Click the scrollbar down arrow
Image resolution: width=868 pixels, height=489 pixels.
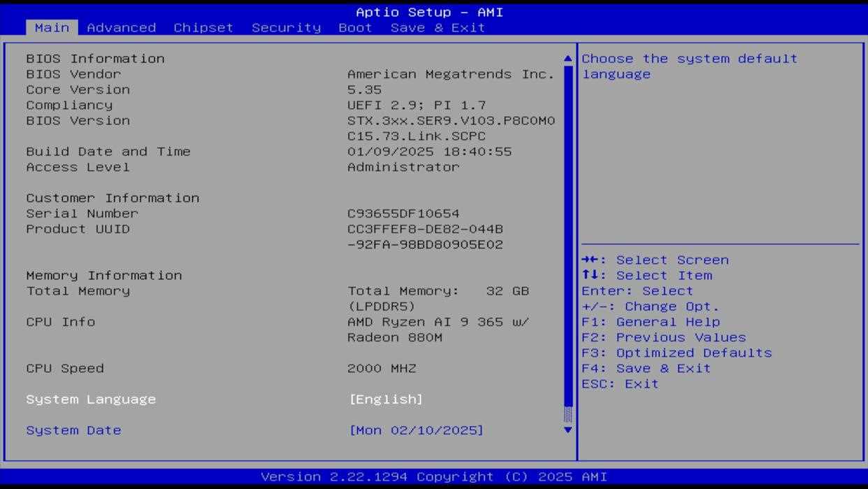pyautogui.click(x=567, y=430)
